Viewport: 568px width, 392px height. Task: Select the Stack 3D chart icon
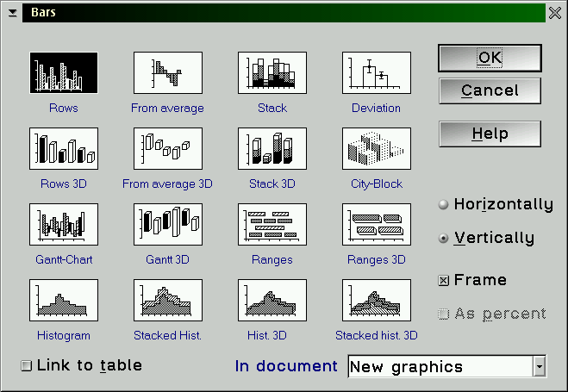pyautogui.click(x=272, y=149)
